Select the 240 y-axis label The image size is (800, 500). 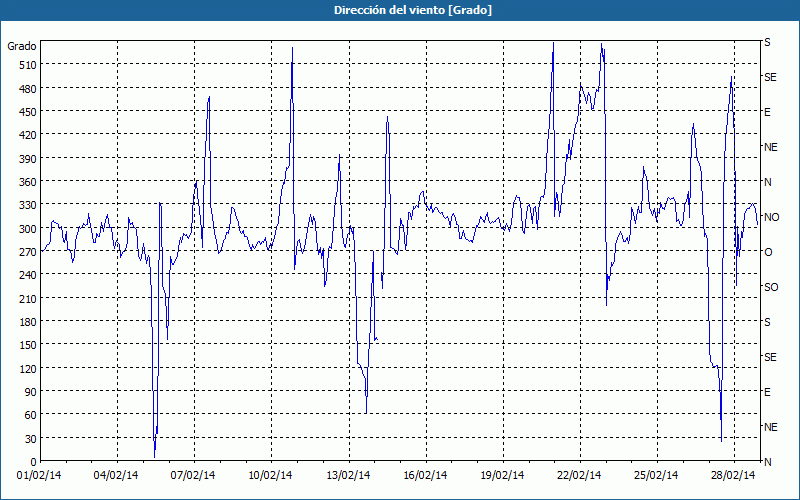click(x=28, y=276)
